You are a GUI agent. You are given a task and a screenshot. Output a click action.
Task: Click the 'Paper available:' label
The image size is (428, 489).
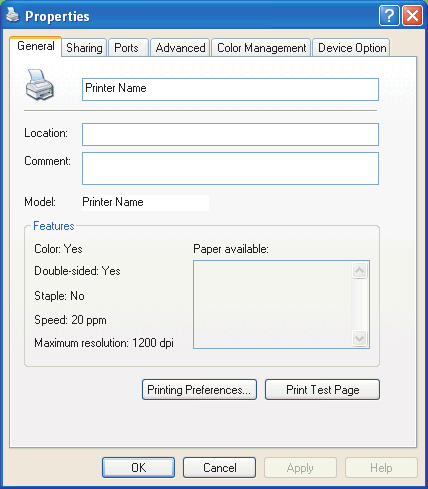point(231,249)
